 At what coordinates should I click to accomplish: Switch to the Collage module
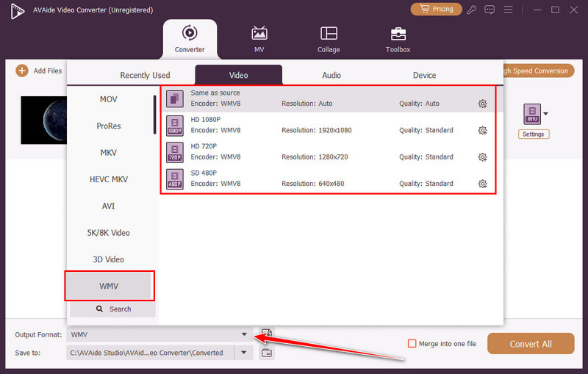[329, 40]
